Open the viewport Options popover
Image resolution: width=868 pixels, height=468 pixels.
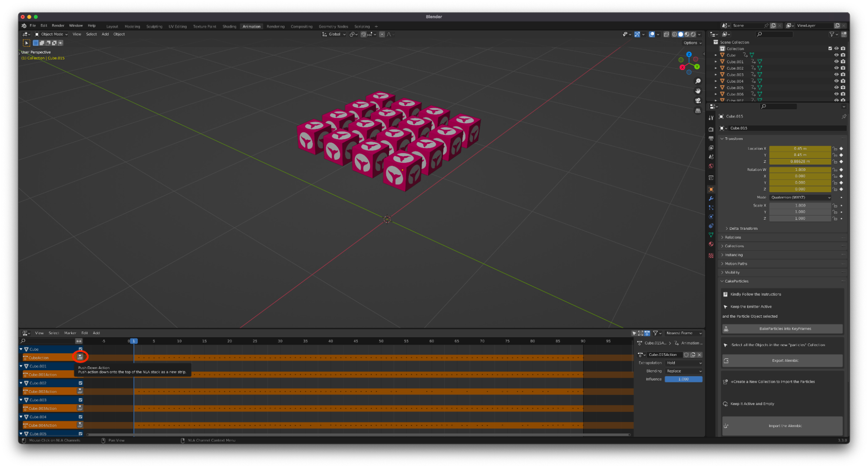(692, 43)
